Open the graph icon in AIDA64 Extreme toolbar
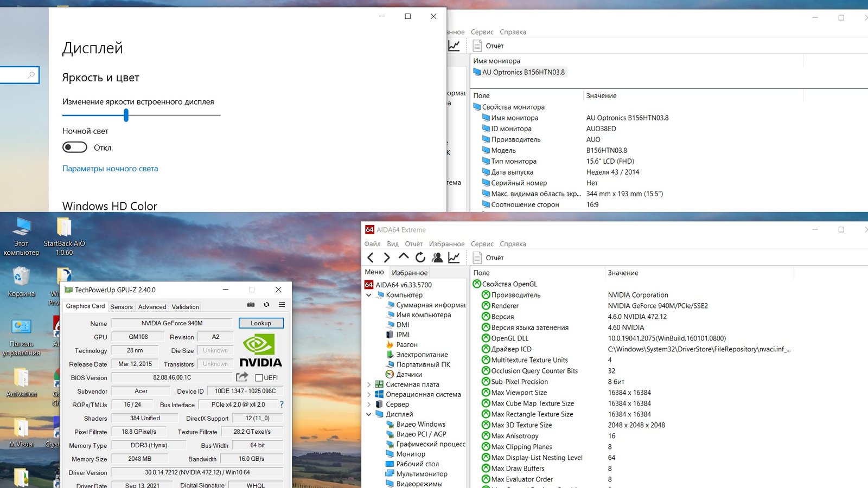868x488 pixels. point(454,258)
